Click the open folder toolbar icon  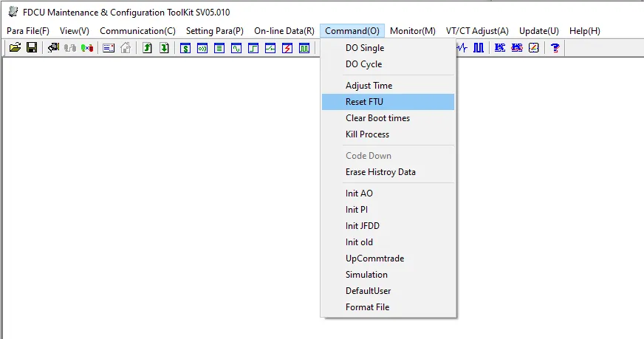(x=16, y=48)
